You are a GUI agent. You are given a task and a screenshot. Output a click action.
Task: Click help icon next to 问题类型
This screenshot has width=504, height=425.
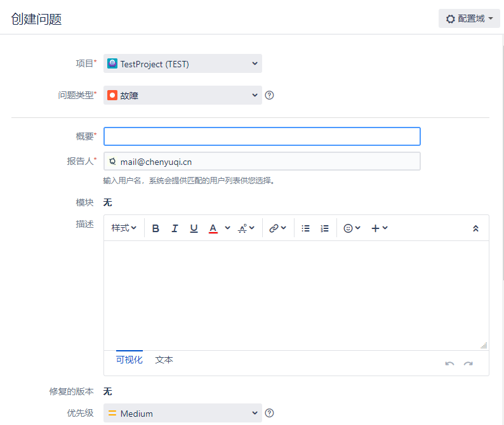pos(269,95)
